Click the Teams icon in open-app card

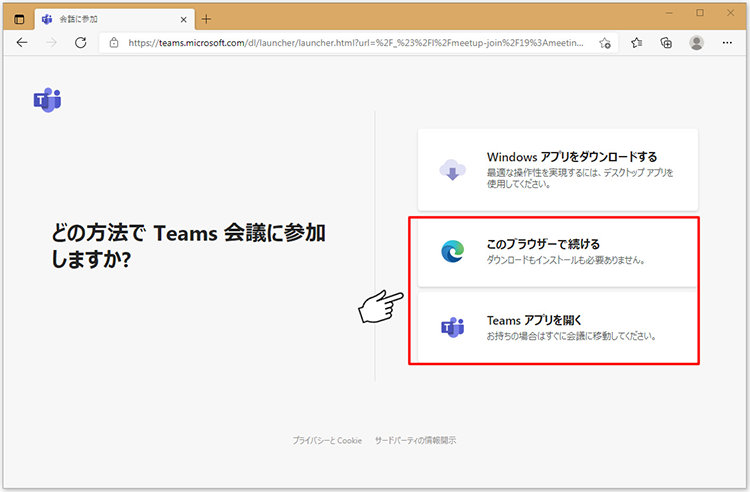(x=452, y=328)
